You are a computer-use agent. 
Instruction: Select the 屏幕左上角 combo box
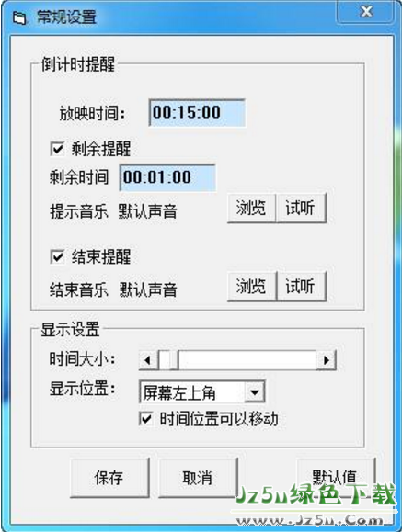(x=201, y=392)
